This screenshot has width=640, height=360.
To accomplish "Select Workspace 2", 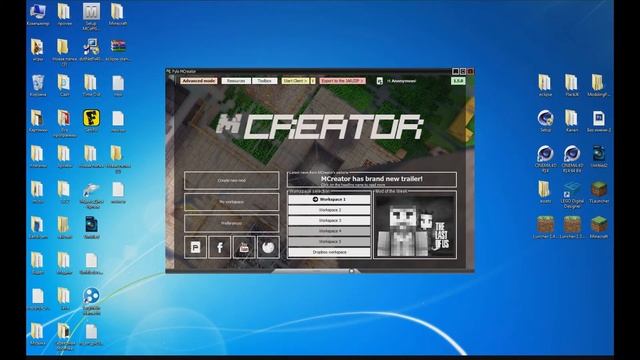I will tap(329, 210).
